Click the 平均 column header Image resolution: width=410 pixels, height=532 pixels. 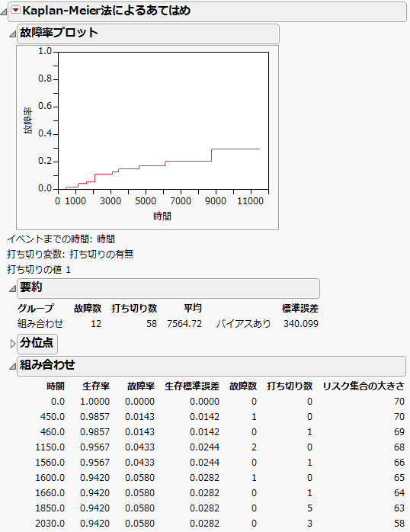point(193,308)
